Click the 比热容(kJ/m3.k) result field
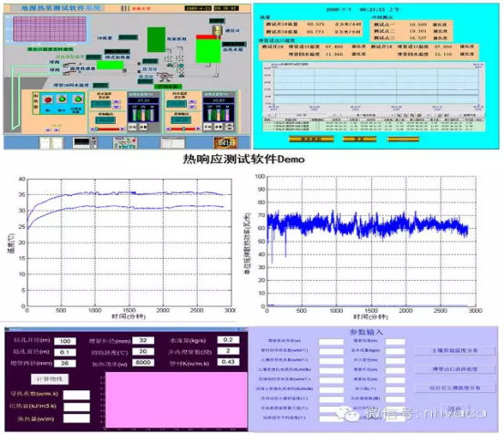Viewport: 504px width, 434px height. (77, 407)
